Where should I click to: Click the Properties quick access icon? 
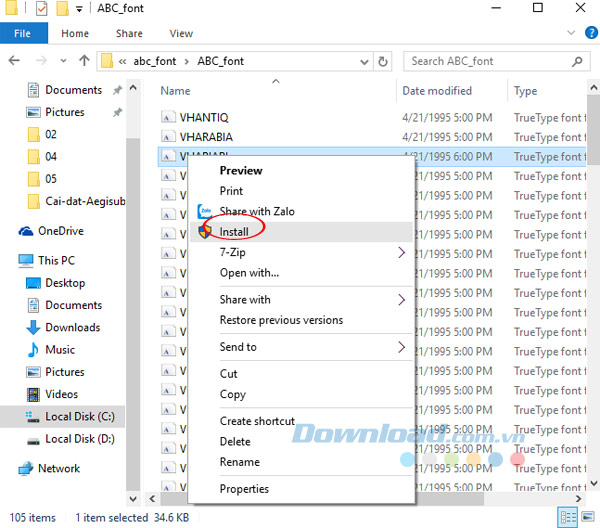pos(41,8)
